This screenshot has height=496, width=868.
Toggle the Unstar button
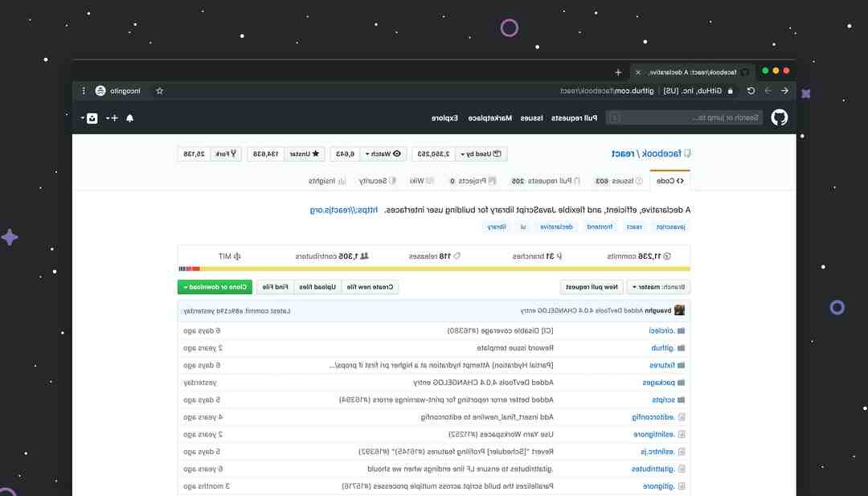[x=305, y=154]
